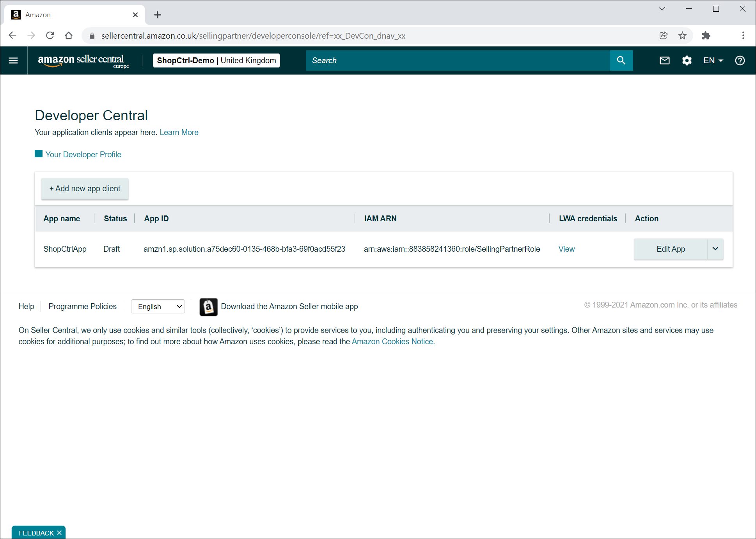Open the tab search chevron
Image resolution: width=756 pixels, height=539 pixels.
[662, 9]
